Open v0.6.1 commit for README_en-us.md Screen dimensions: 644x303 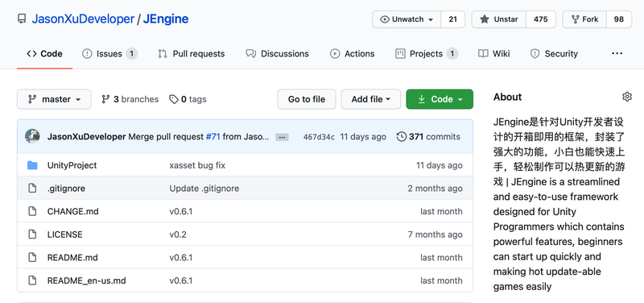coord(180,280)
